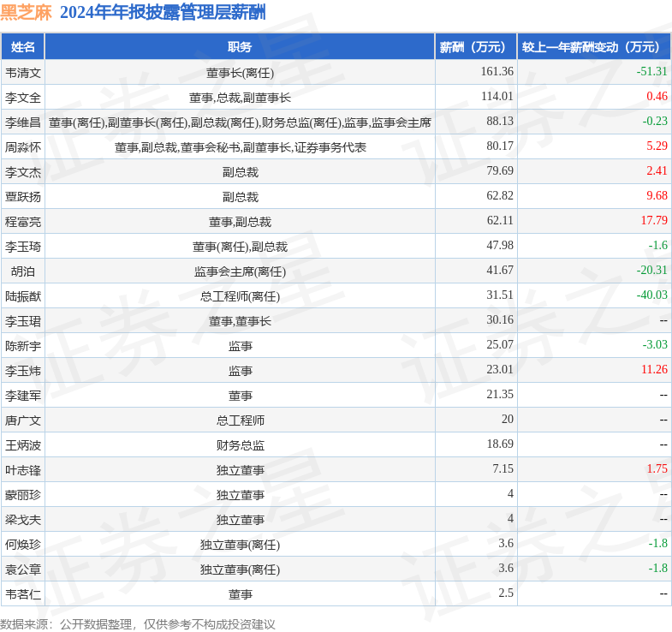Click salary change value -51.31

coord(651,71)
